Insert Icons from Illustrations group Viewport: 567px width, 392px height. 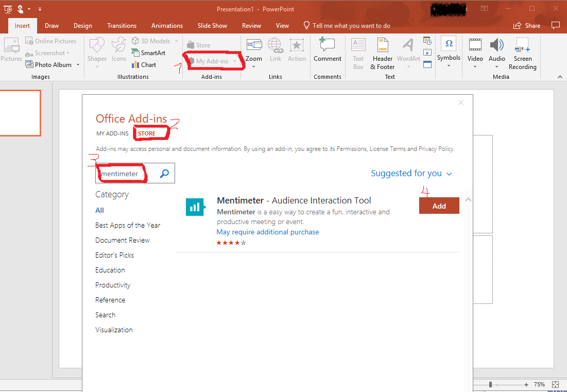(118, 50)
